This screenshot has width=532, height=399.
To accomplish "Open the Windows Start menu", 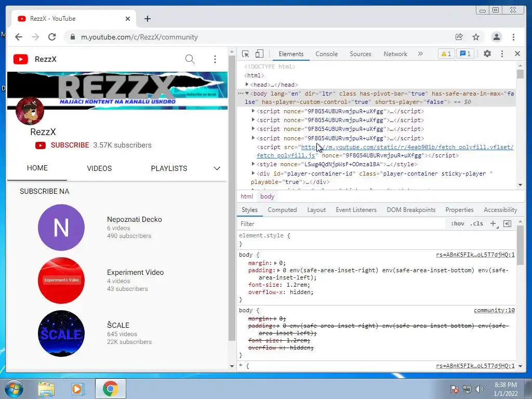I will tap(14, 389).
